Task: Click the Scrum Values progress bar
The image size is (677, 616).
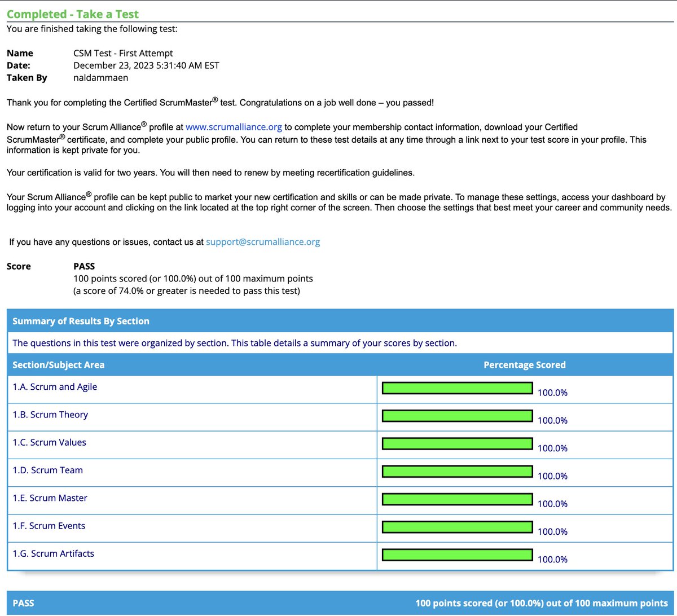Action: point(458,443)
